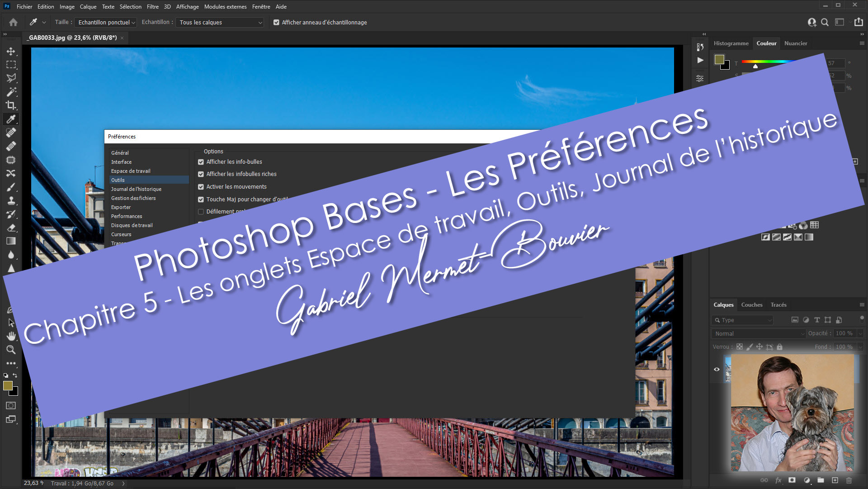
Task: Open the Filtre menu
Action: pos(152,6)
